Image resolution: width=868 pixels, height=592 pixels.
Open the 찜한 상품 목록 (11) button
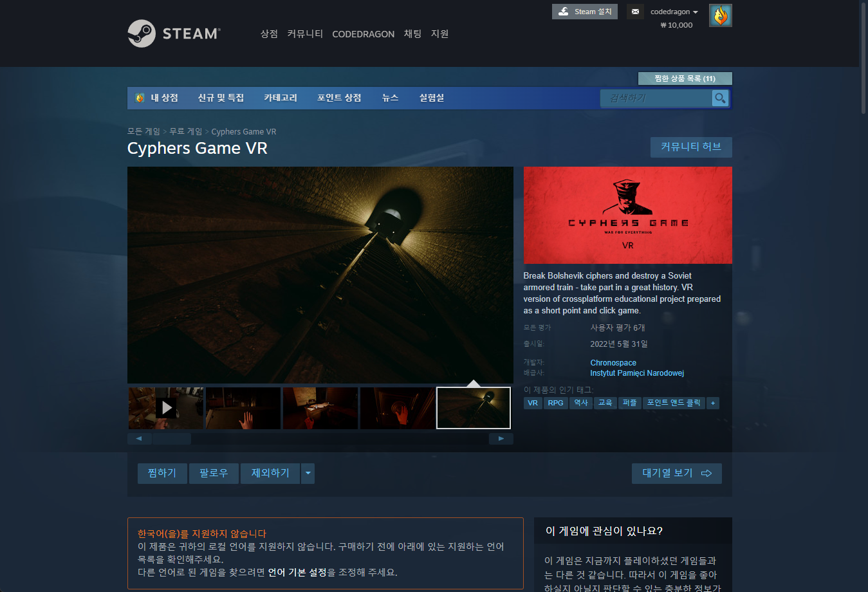click(685, 79)
